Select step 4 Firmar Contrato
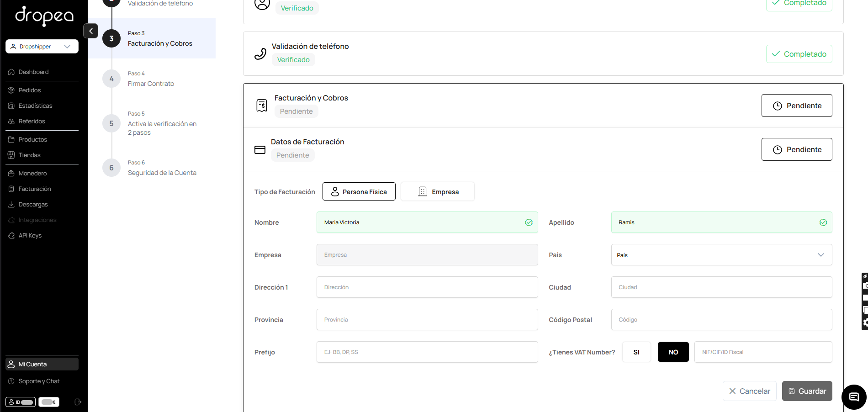The height and width of the screenshot is (412, 868). 151,79
